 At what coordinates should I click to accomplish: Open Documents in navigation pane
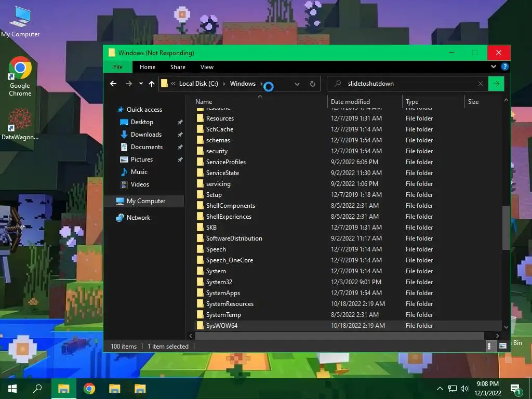click(x=147, y=147)
